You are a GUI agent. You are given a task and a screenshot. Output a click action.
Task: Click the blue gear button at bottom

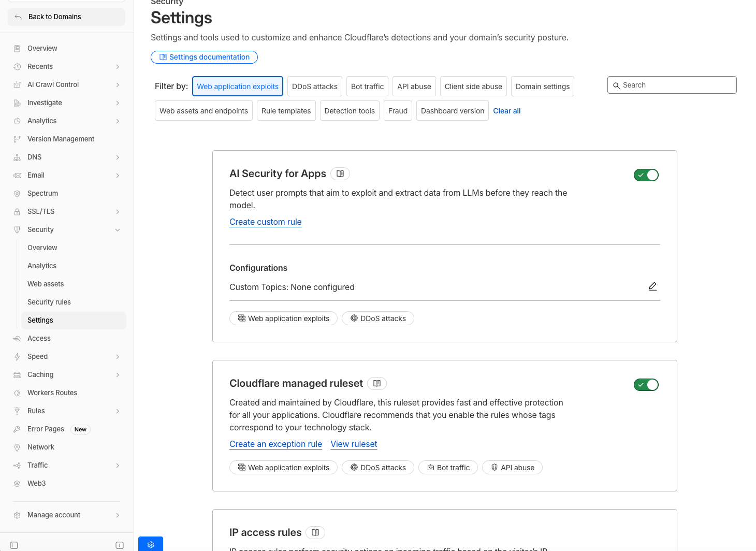[x=151, y=544]
